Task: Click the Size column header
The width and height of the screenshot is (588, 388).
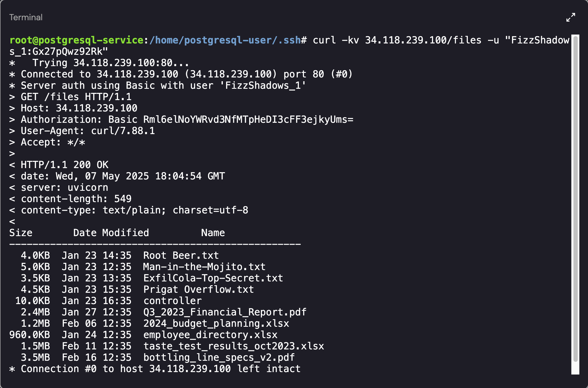Action: [x=21, y=233]
